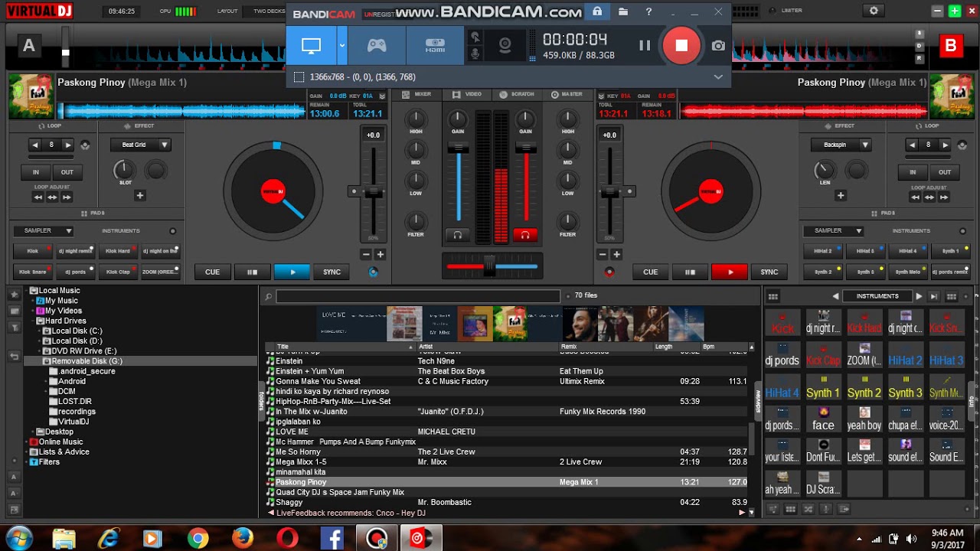Select the LOVE ME track row

(506, 432)
